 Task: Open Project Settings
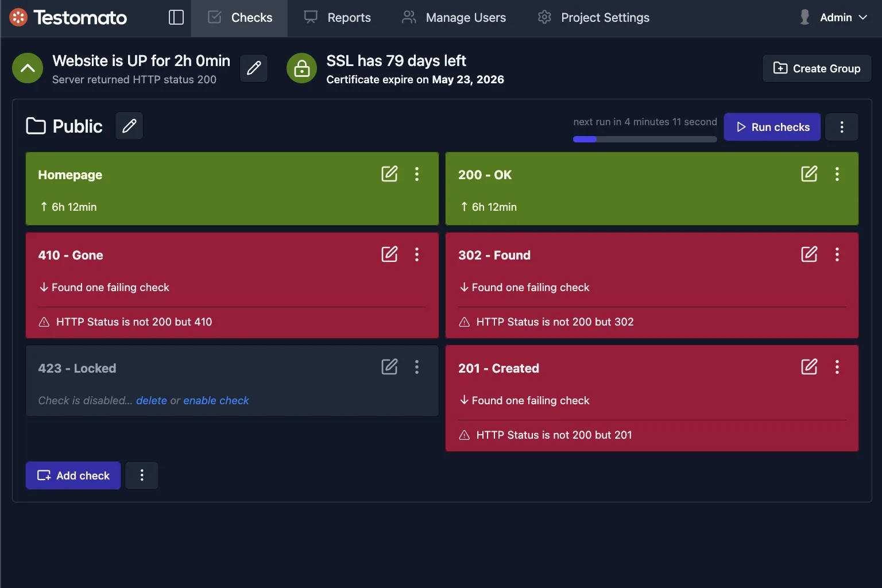pos(593,17)
